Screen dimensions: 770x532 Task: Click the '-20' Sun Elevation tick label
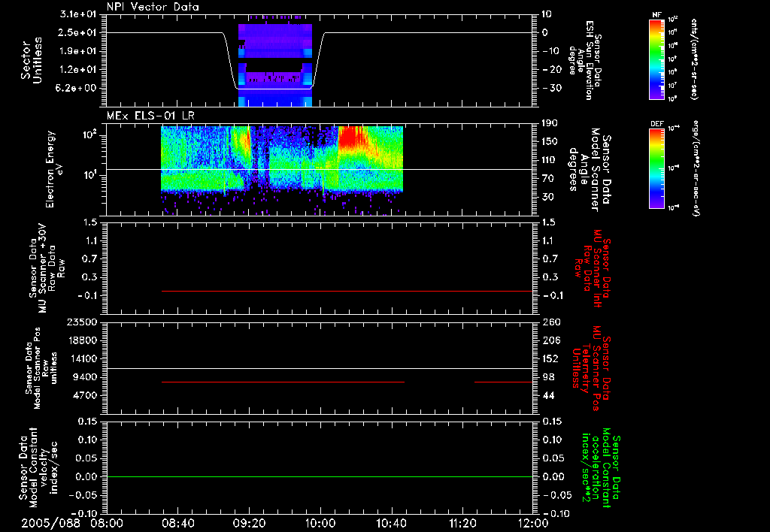551,70
